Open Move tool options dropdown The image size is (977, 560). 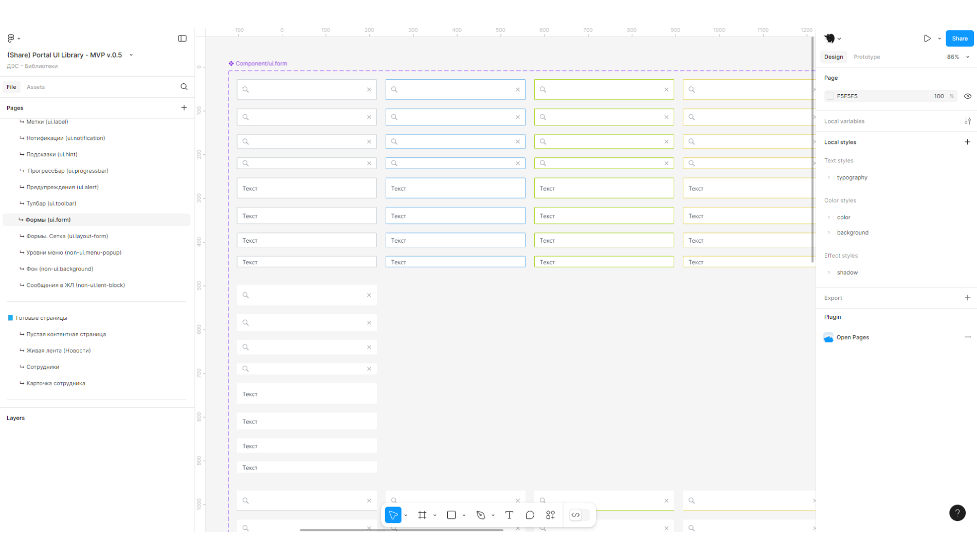406,515
